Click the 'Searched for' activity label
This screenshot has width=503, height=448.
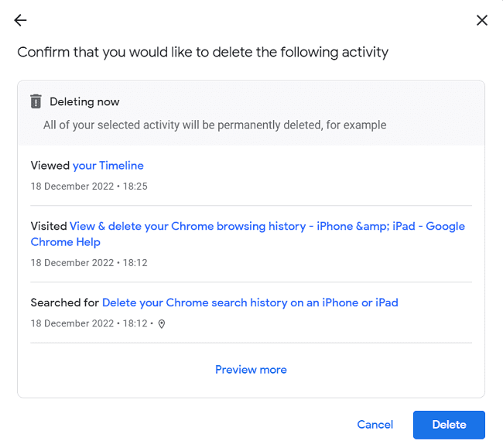65,303
